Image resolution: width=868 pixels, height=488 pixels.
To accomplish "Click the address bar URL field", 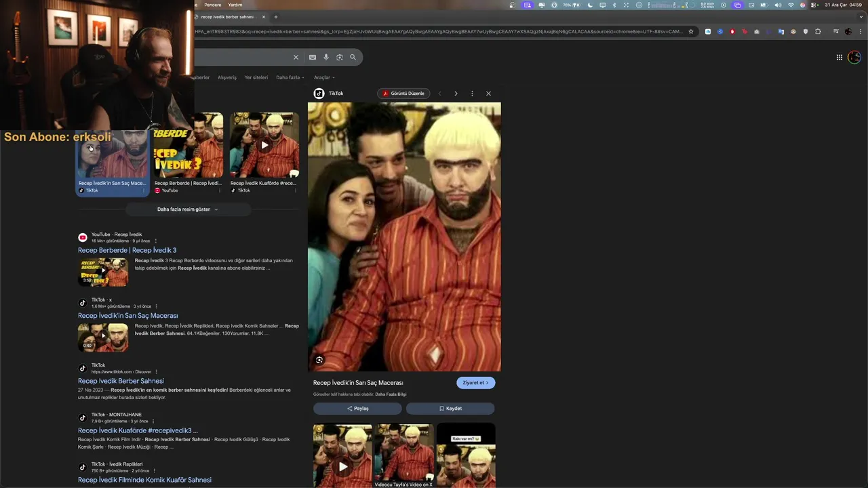I will tap(439, 31).
